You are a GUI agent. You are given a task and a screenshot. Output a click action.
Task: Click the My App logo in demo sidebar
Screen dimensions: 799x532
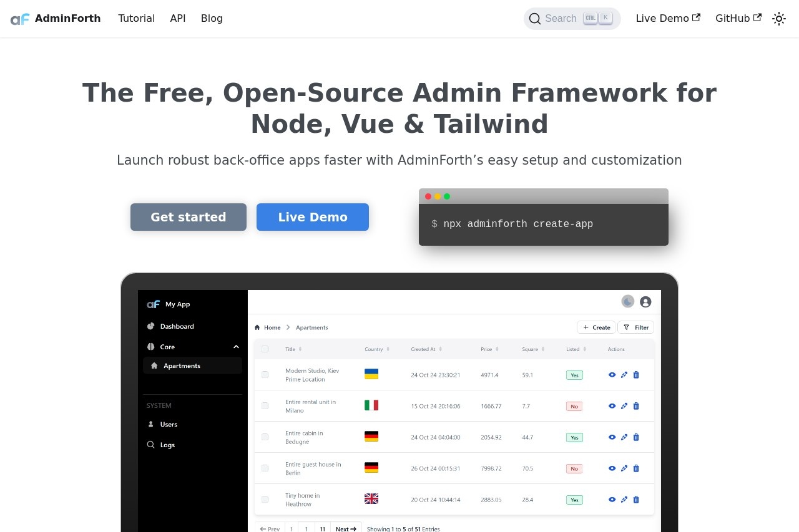pos(154,304)
